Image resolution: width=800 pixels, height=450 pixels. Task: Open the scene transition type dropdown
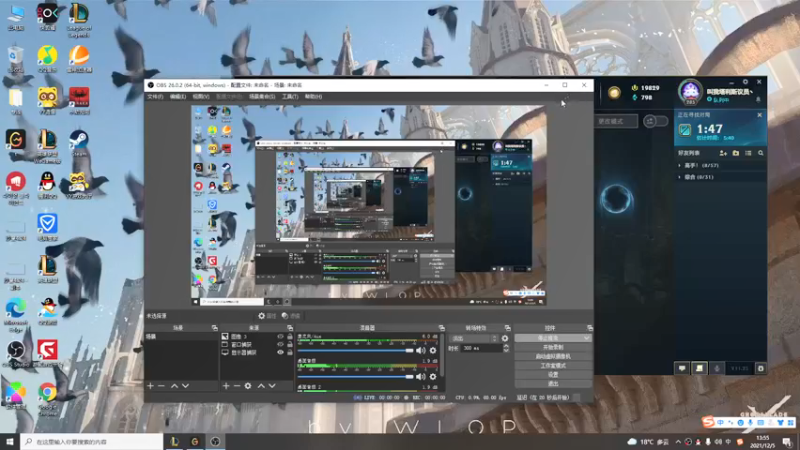pos(473,338)
